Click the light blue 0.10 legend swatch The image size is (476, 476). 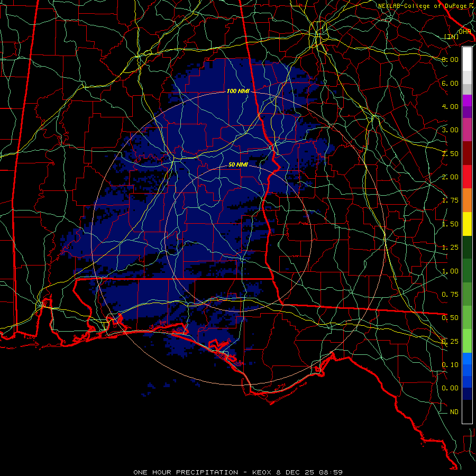[x=467, y=359]
